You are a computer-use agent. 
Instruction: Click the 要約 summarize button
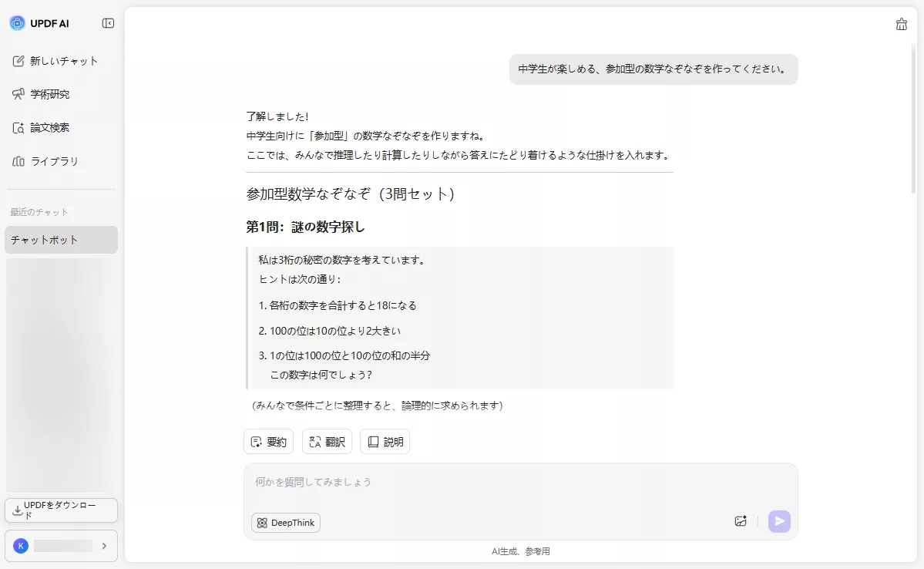tap(268, 442)
